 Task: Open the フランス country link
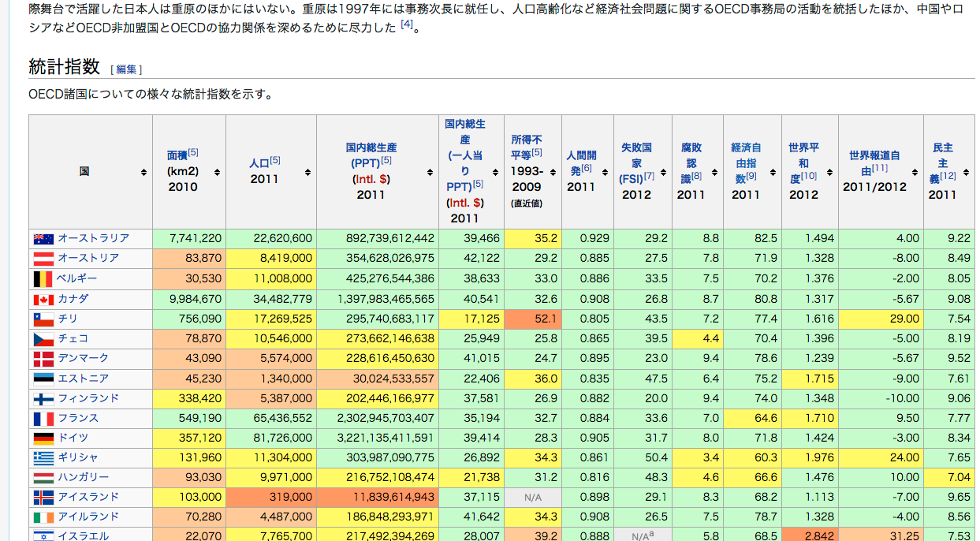point(78,418)
